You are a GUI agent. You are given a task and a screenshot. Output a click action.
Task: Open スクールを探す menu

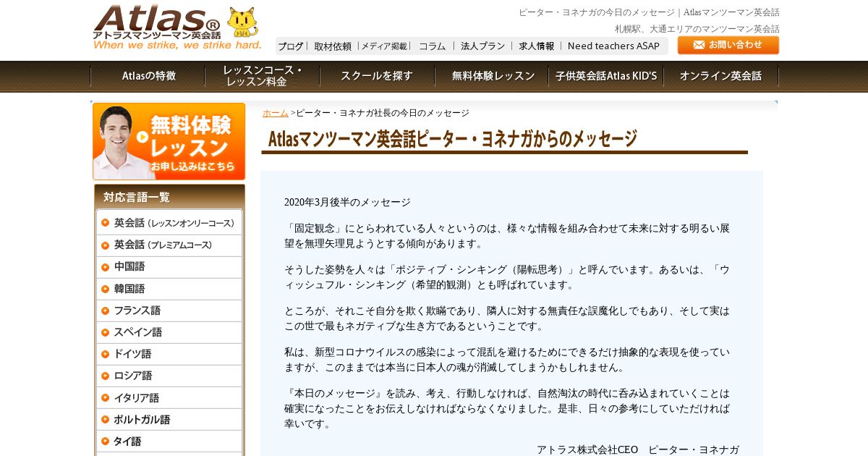[x=377, y=76]
